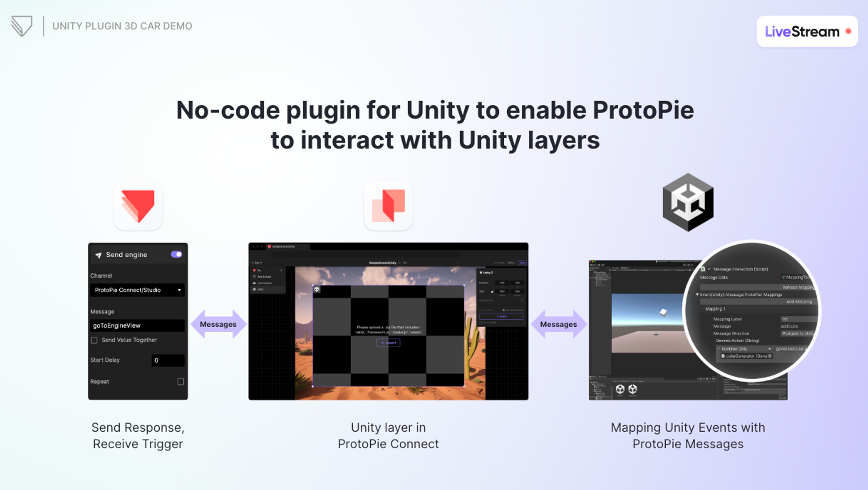The height and width of the screenshot is (490, 868).
Task: Expand the Event Unity Mappings section
Action: click(697, 295)
